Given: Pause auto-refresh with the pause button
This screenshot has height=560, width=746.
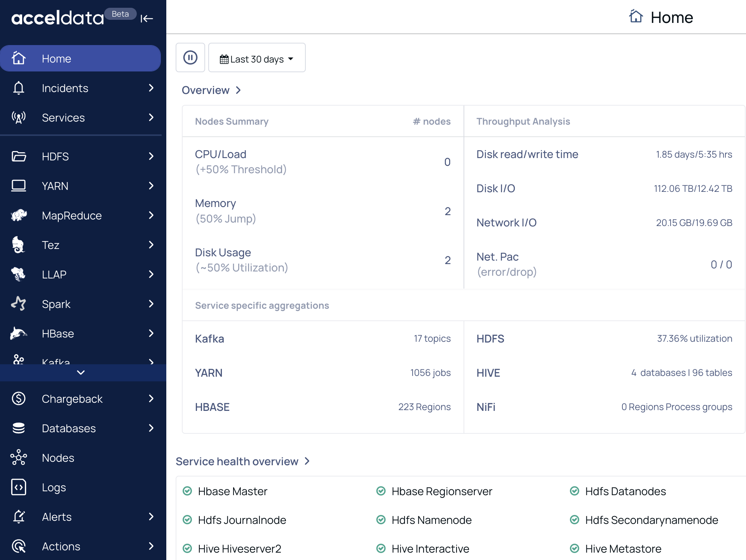Looking at the screenshot, I should [x=190, y=57].
